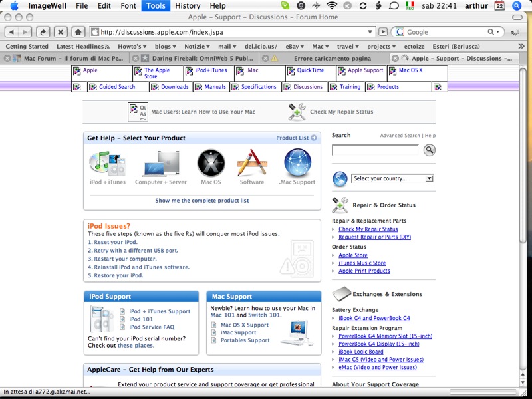Click the browser Back arrow button

pos(12,32)
